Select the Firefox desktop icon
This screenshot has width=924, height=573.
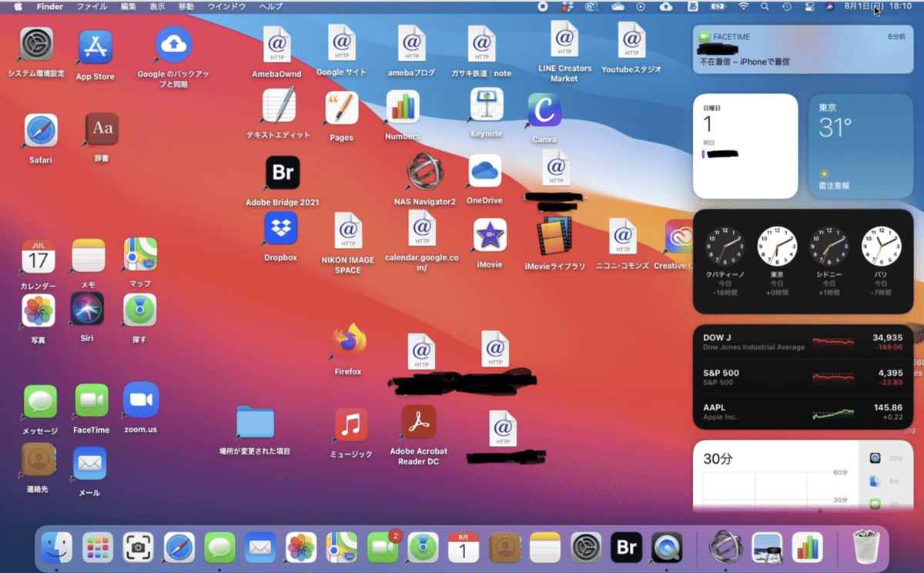pos(348,343)
